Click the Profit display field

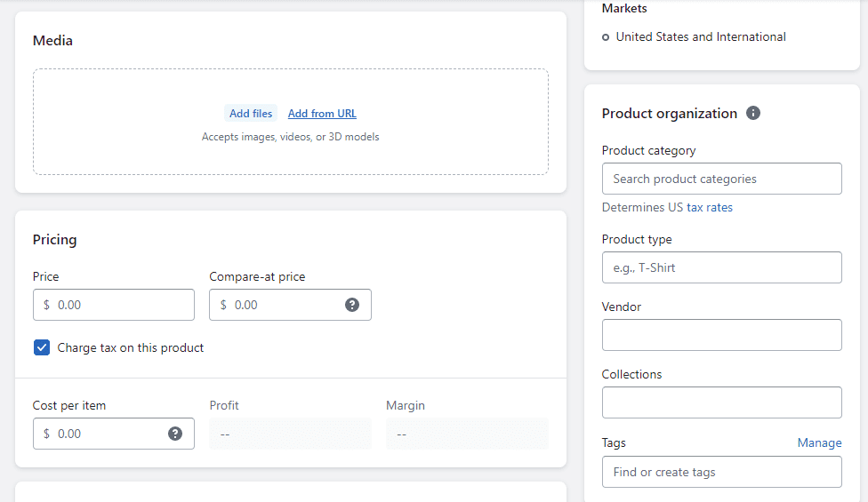[x=290, y=434]
